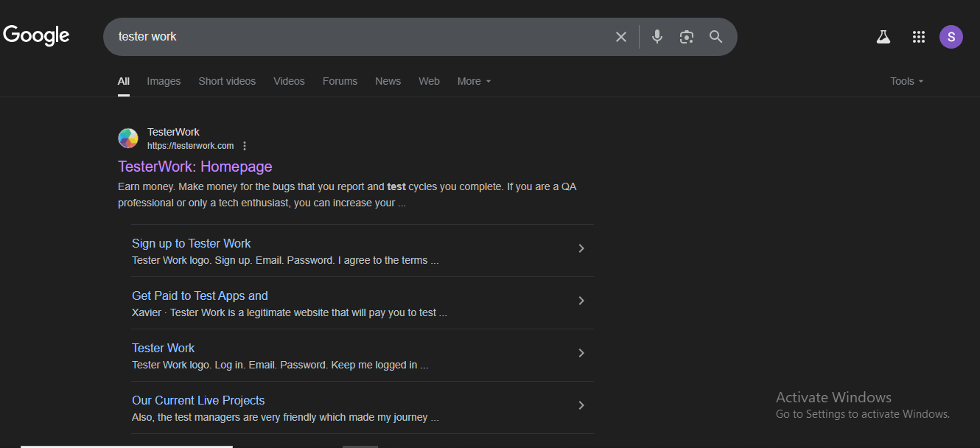Image resolution: width=980 pixels, height=448 pixels.
Task: Open the TesterWork: Homepage result
Action: pos(195,167)
